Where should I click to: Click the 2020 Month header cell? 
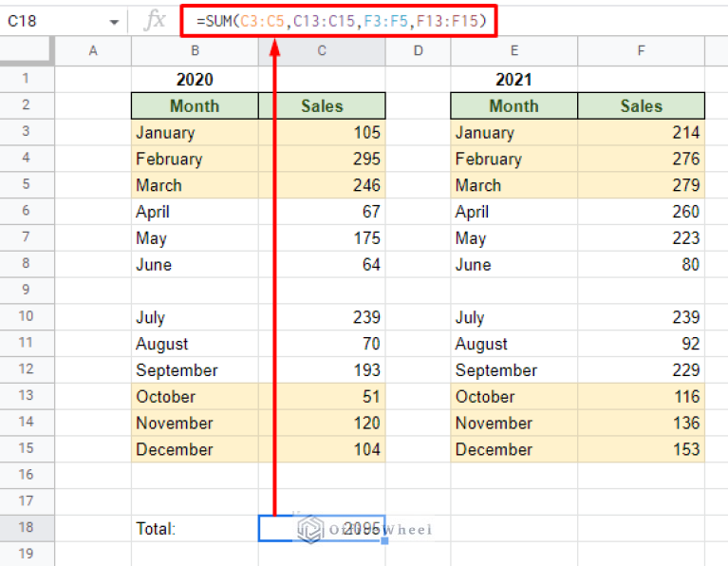click(195, 106)
